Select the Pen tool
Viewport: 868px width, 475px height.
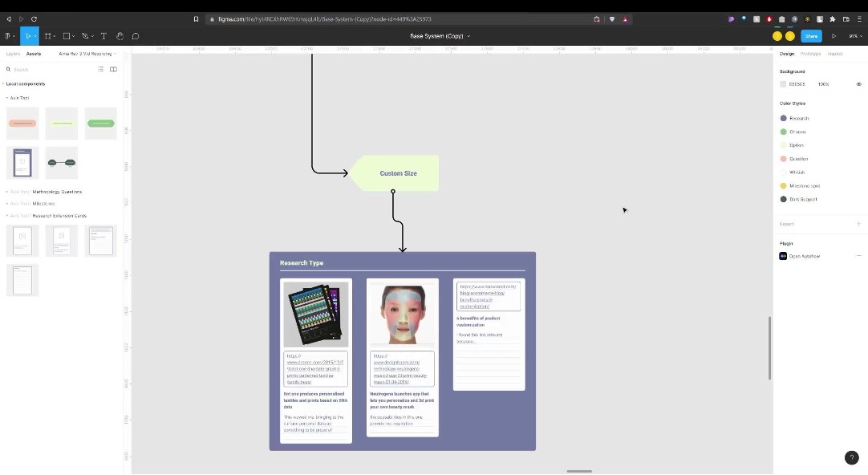(85, 36)
